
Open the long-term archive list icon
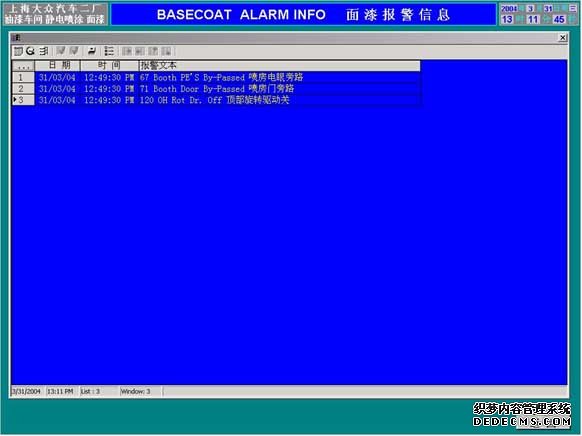click(x=44, y=51)
